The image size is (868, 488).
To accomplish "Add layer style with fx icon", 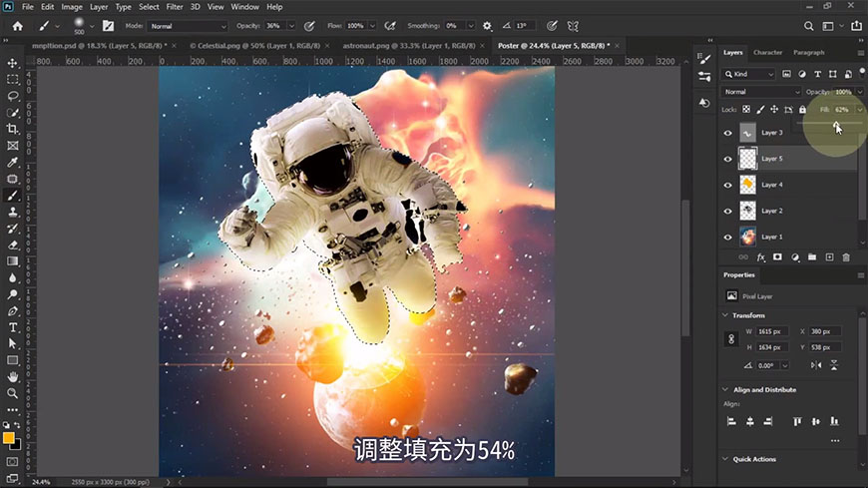I will 761,257.
